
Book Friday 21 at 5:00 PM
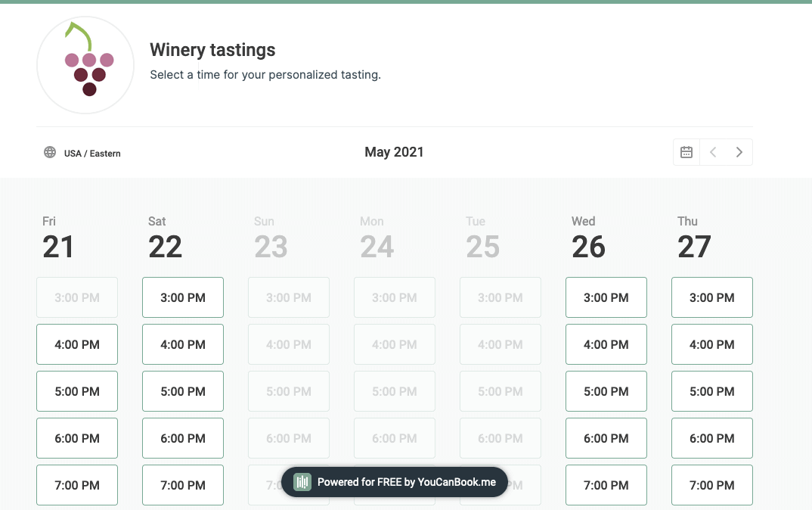(77, 391)
